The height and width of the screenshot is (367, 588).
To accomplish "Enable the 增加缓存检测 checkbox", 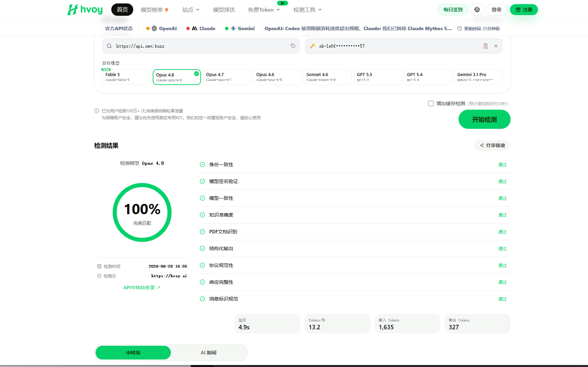I will coord(431,103).
